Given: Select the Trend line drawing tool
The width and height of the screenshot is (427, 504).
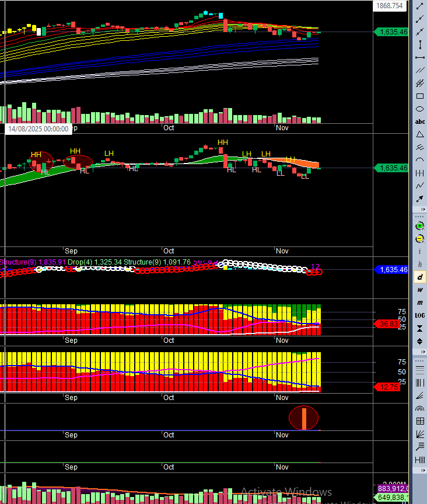Looking at the screenshot, I should [419, 6].
